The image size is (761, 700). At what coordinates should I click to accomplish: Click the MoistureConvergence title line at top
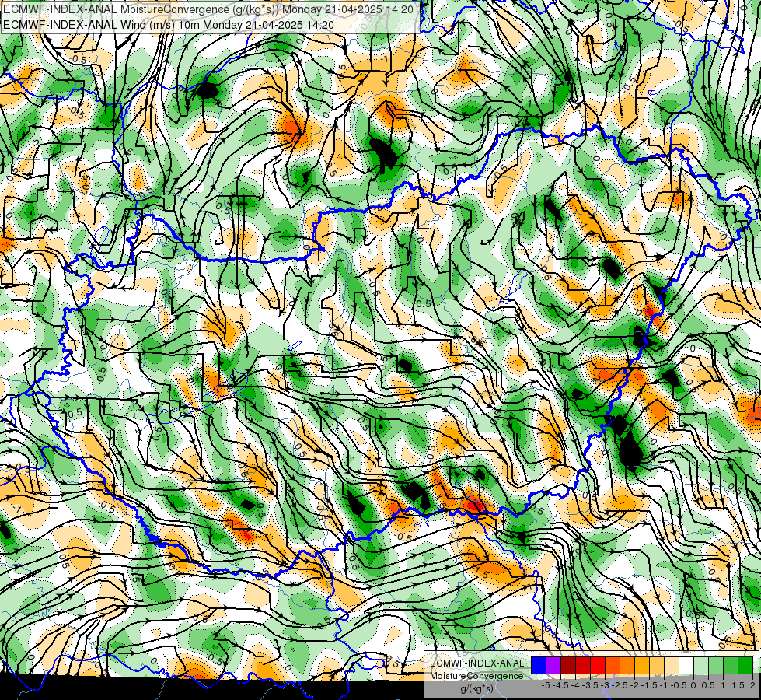(208, 9)
